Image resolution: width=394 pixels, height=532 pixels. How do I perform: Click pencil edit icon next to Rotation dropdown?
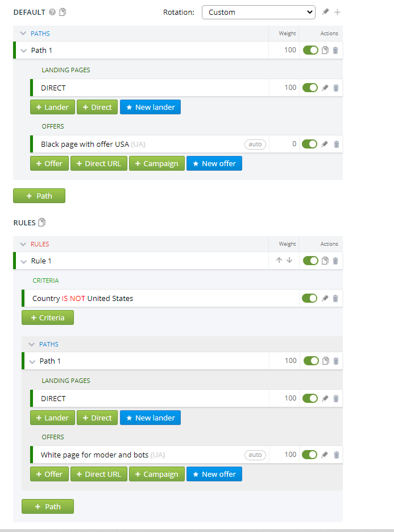coord(325,12)
